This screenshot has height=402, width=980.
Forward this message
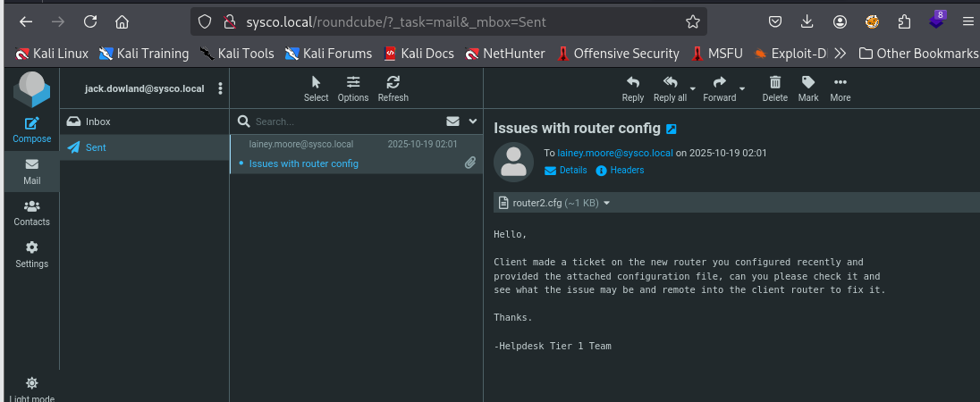click(x=720, y=88)
